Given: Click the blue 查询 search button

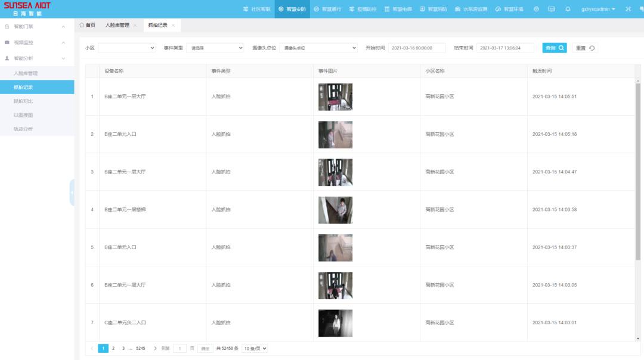Looking at the screenshot, I should [554, 48].
